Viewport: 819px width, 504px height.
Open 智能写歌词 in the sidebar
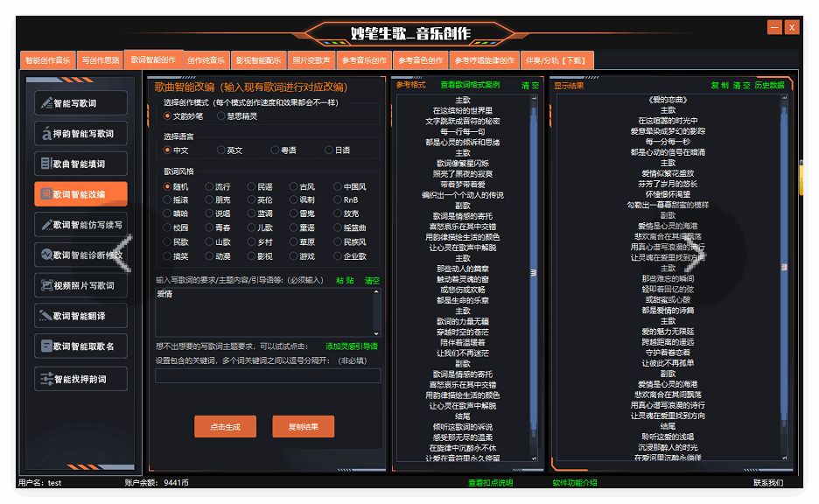click(80, 103)
